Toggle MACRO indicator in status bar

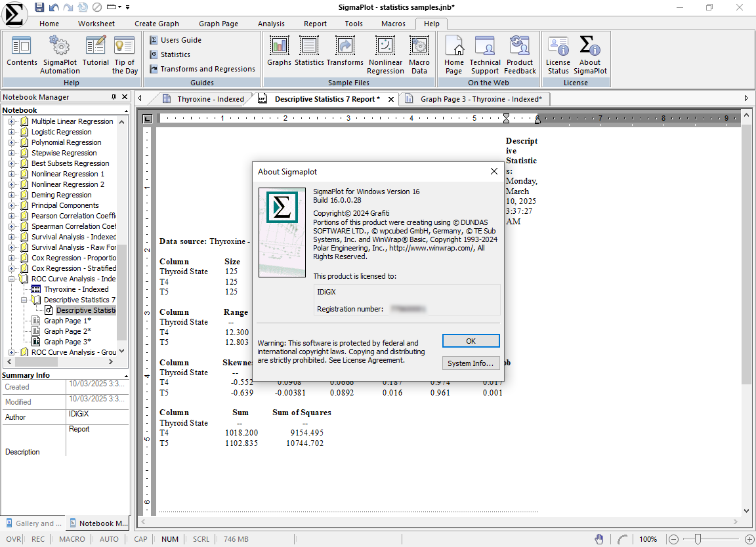point(72,539)
